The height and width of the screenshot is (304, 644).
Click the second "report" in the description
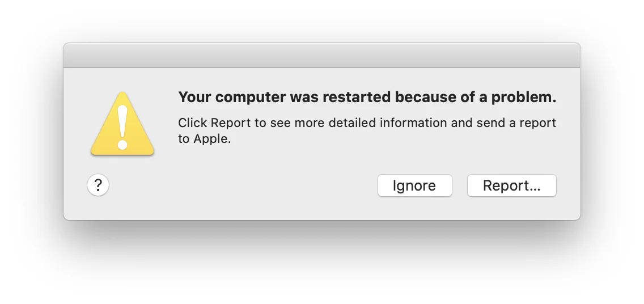point(538,123)
